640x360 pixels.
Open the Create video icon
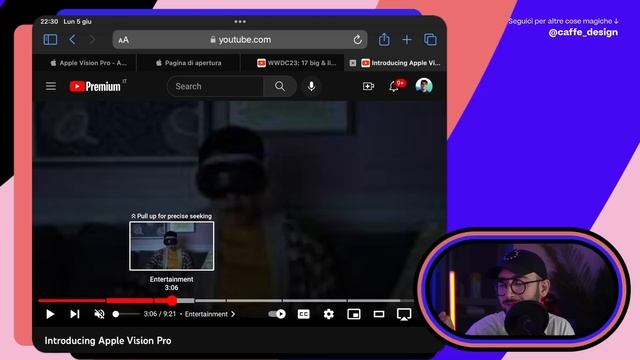[368, 86]
